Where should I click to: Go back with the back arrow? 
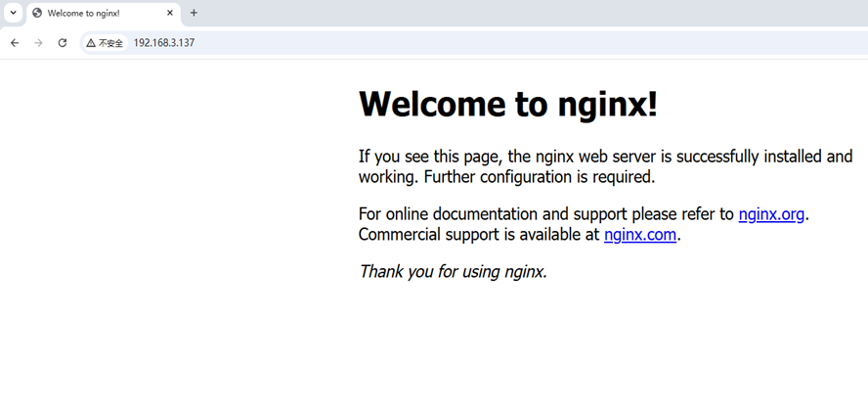point(15,43)
